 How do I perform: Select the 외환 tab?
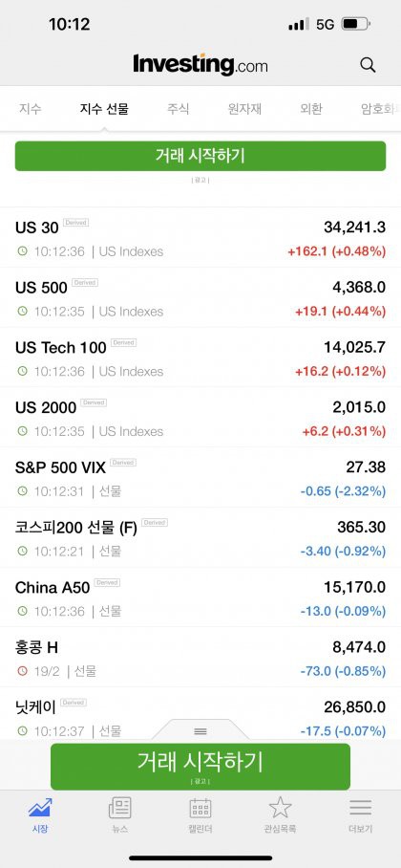(x=311, y=109)
